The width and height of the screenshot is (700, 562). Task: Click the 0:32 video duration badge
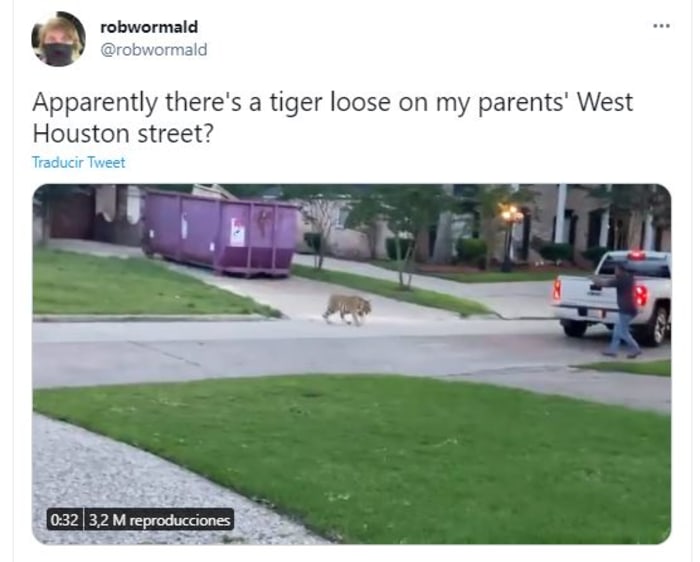click(65, 520)
